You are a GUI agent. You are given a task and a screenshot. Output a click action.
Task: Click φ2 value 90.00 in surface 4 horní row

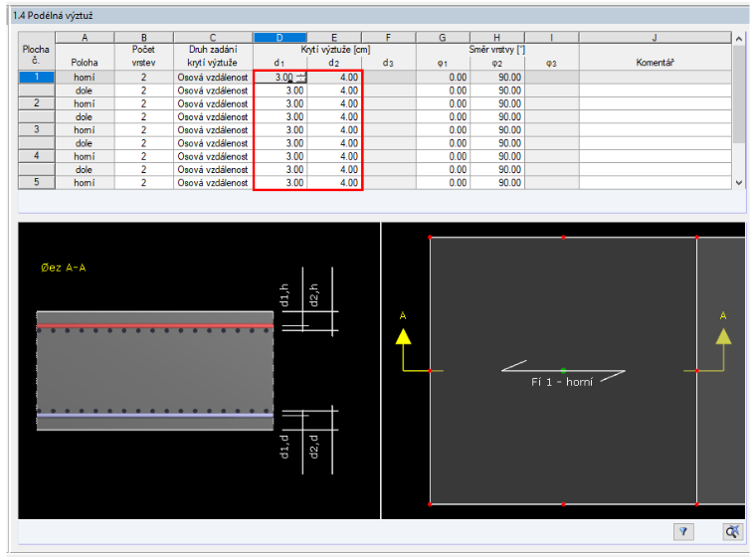(x=497, y=156)
